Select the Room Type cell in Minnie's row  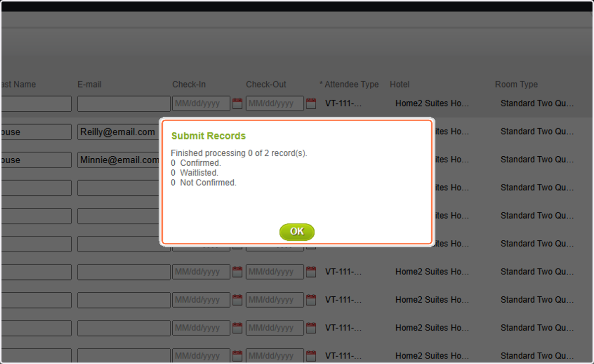pyautogui.click(x=537, y=160)
